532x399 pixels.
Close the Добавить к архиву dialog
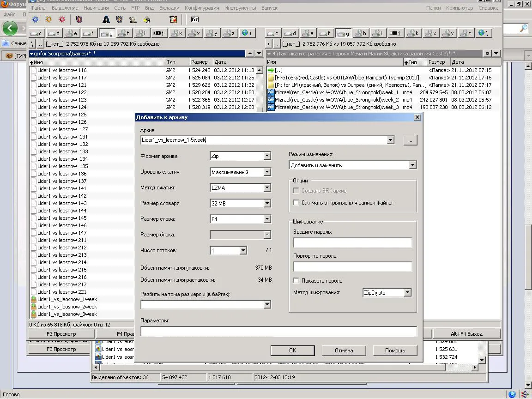(x=417, y=117)
